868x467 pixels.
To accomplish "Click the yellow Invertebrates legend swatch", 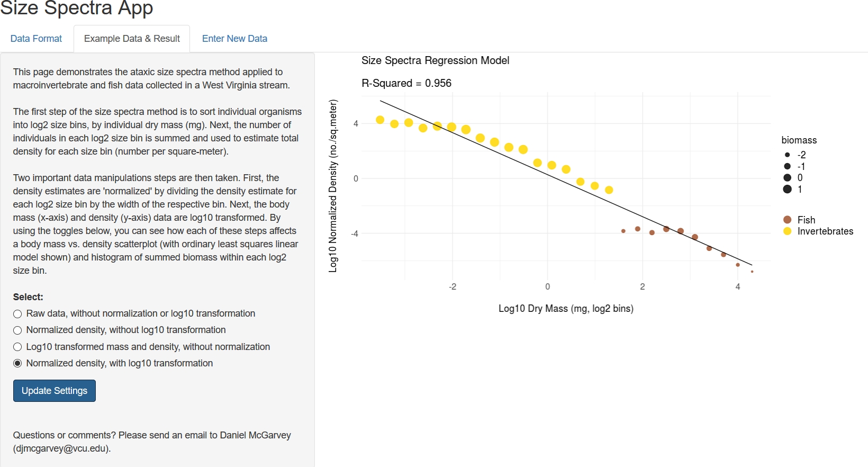I will 787,231.
